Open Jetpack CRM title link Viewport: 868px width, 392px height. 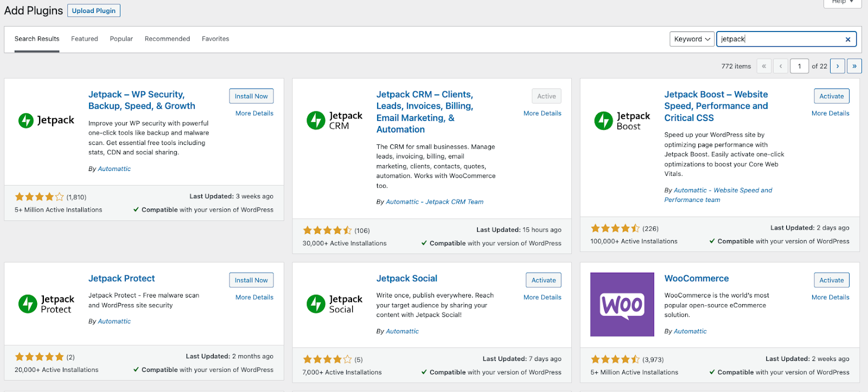point(425,112)
